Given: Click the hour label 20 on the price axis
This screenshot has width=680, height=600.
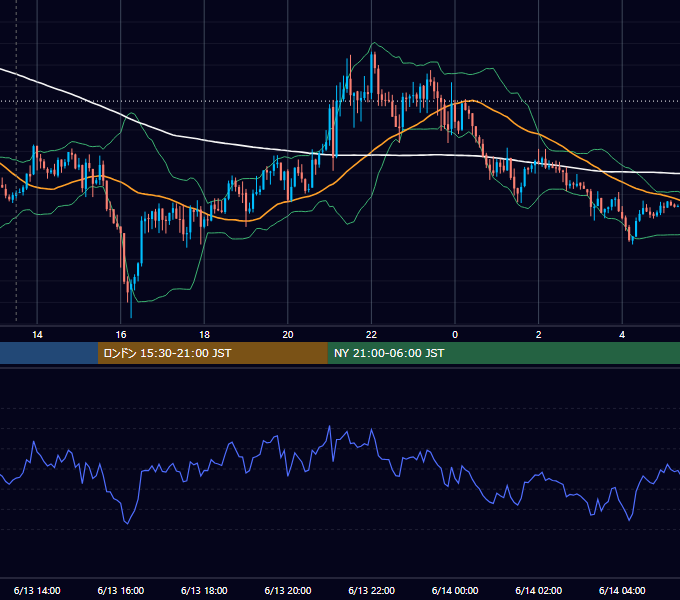Looking at the screenshot, I should pos(288,335).
